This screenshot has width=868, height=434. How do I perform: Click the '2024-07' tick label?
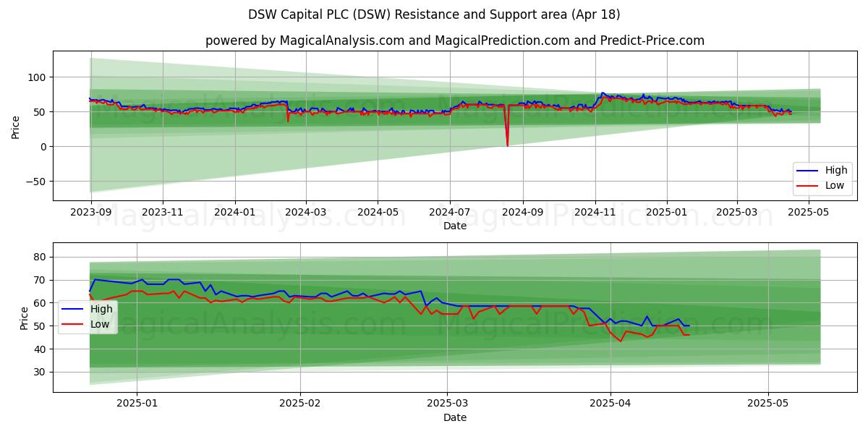coord(450,213)
